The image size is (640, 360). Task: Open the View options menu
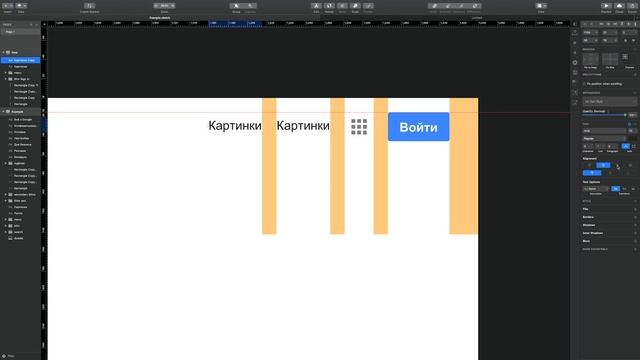541,6
